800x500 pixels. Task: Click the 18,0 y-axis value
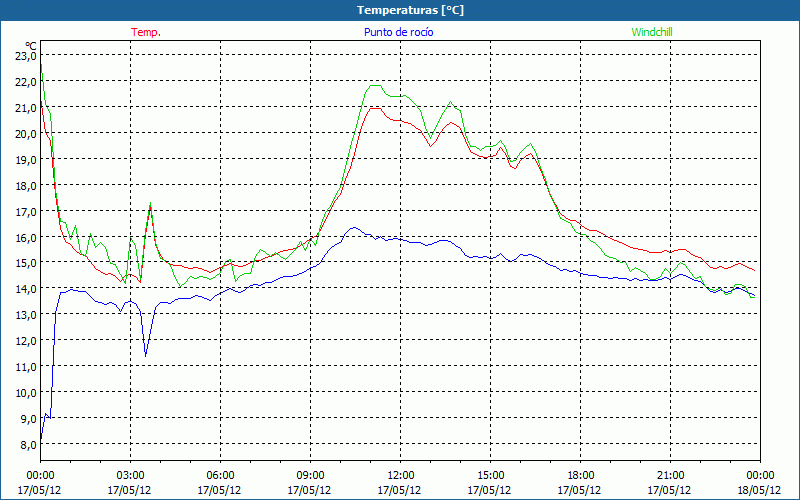26,186
